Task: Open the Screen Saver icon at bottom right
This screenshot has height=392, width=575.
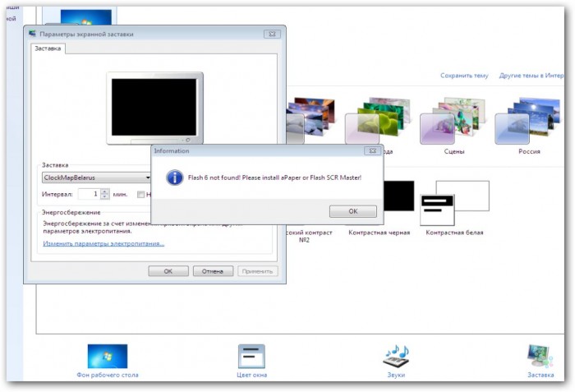Action: pos(540,357)
